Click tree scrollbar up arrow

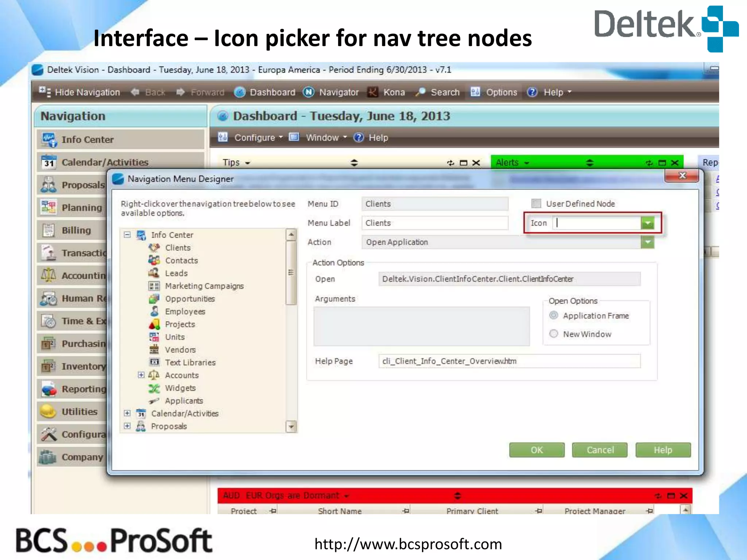(291, 234)
